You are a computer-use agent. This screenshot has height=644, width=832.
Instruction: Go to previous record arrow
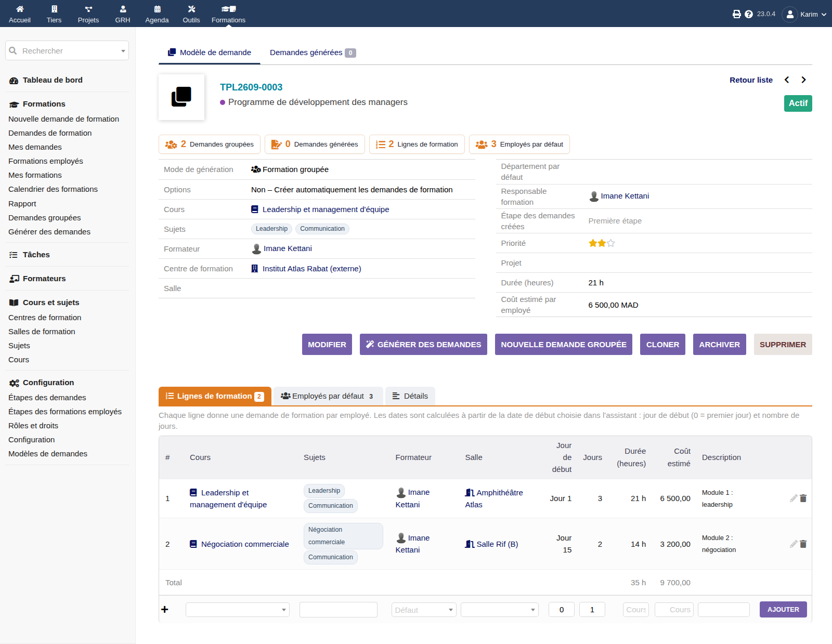tap(787, 80)
